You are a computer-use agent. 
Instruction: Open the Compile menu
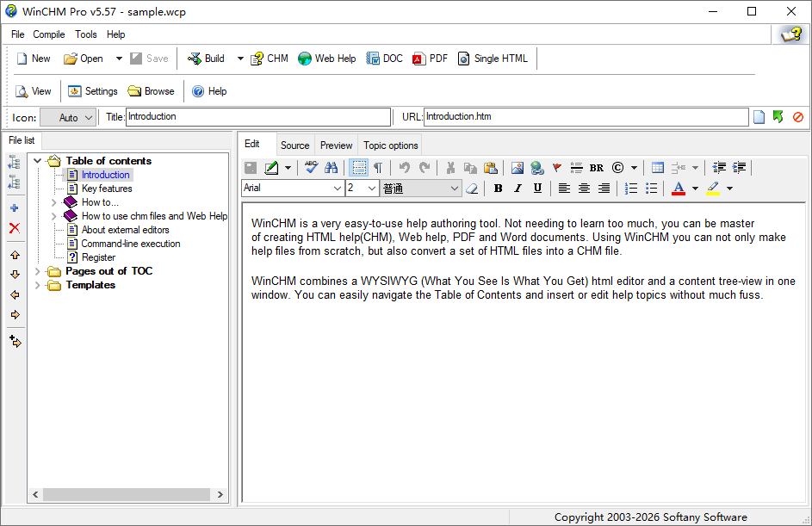coord(49,34)
